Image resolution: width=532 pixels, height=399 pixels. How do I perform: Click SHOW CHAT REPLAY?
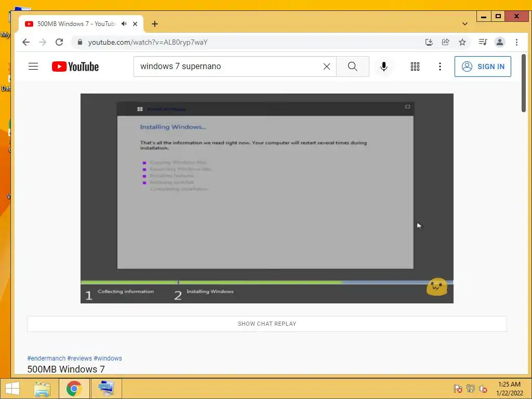pyautogui.click(x=267, y=324)
